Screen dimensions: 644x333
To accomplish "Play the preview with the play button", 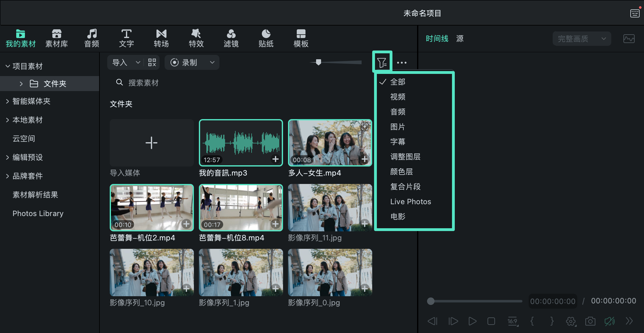I will click(x=472, y=321).
